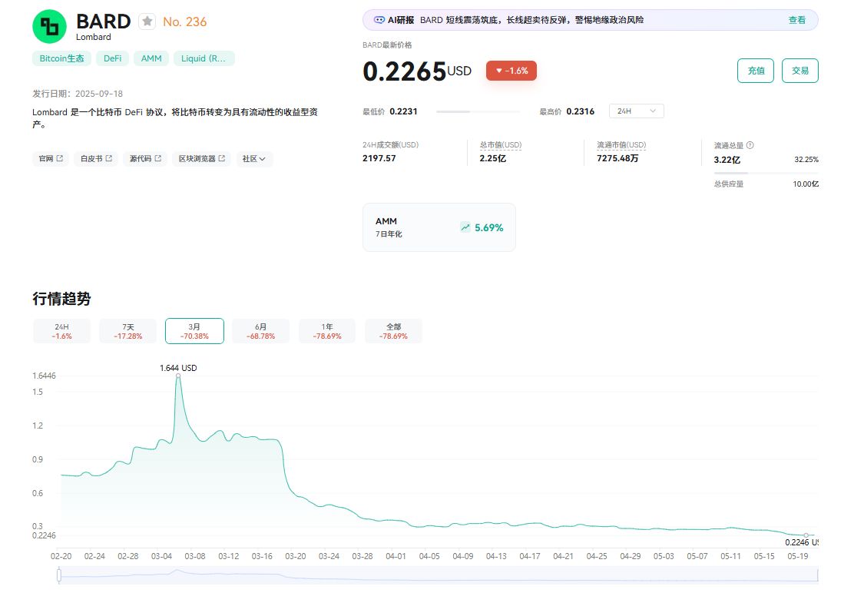Click the 发行日期 2025-09-18 text
Image resolution: width=864 pixels, height=616 pixels.
(78, 94)
